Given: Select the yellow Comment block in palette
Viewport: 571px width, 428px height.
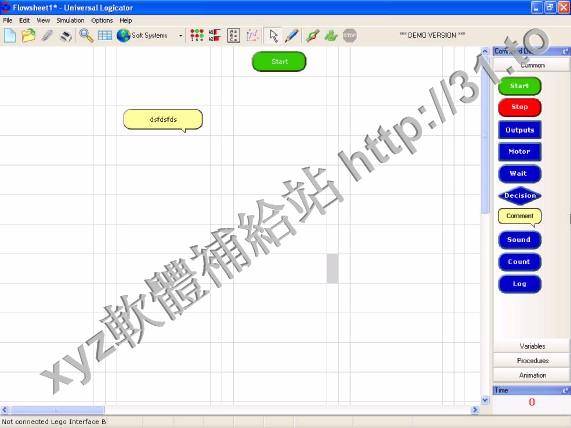Looking at the screenshot, I should click(520, 217).
